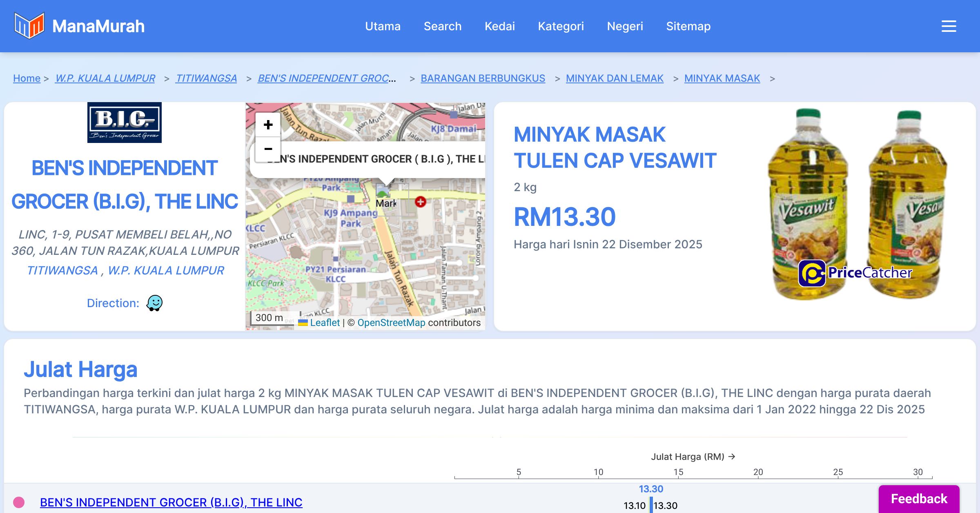Open the Kategori menu item

[x=561, y=26]
